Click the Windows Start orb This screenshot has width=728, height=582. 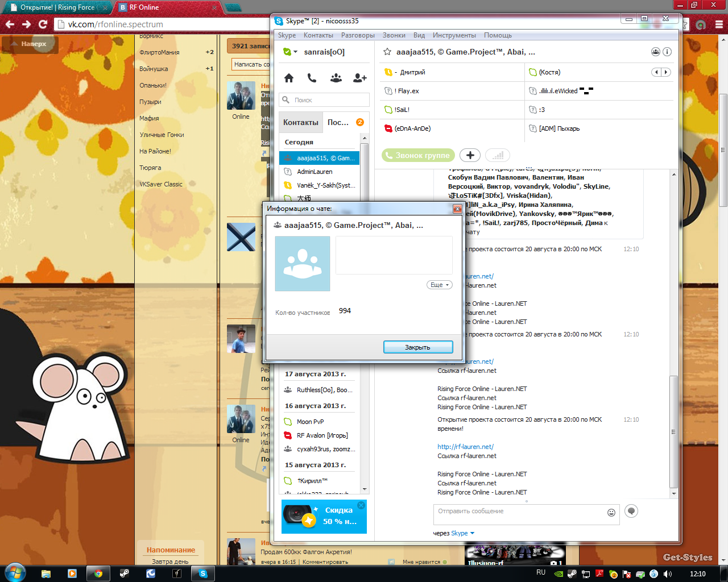15,572
